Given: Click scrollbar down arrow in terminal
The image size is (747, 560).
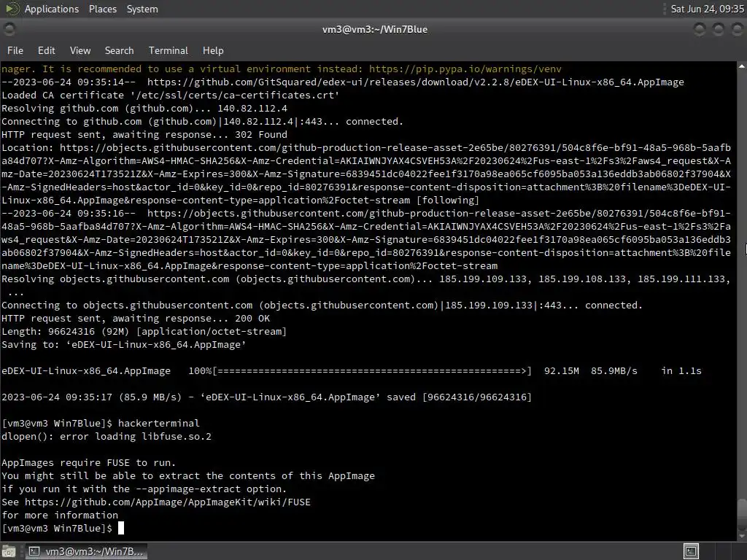Looking at the screenshot, I should pyautogui.click(x=742, y=536).
